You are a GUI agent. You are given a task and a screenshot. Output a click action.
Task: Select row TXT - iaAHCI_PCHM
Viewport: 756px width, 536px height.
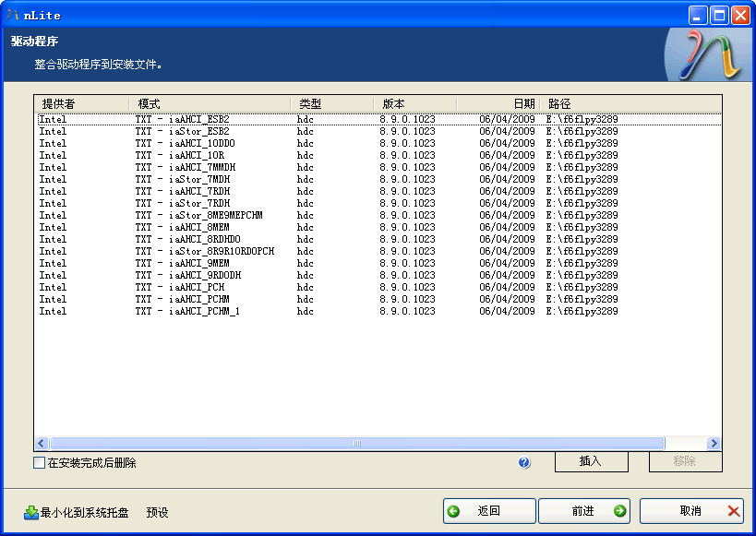pos(379,299)
